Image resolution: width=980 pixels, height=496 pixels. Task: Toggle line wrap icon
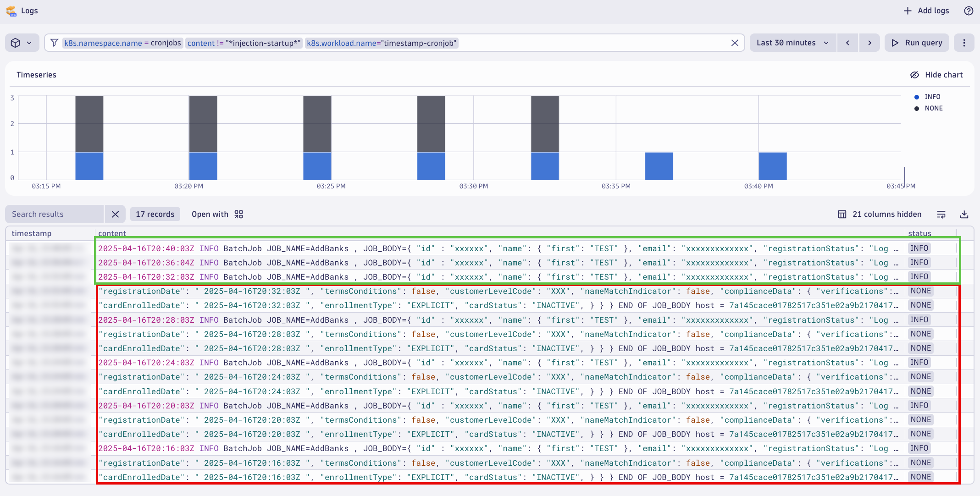941,214
